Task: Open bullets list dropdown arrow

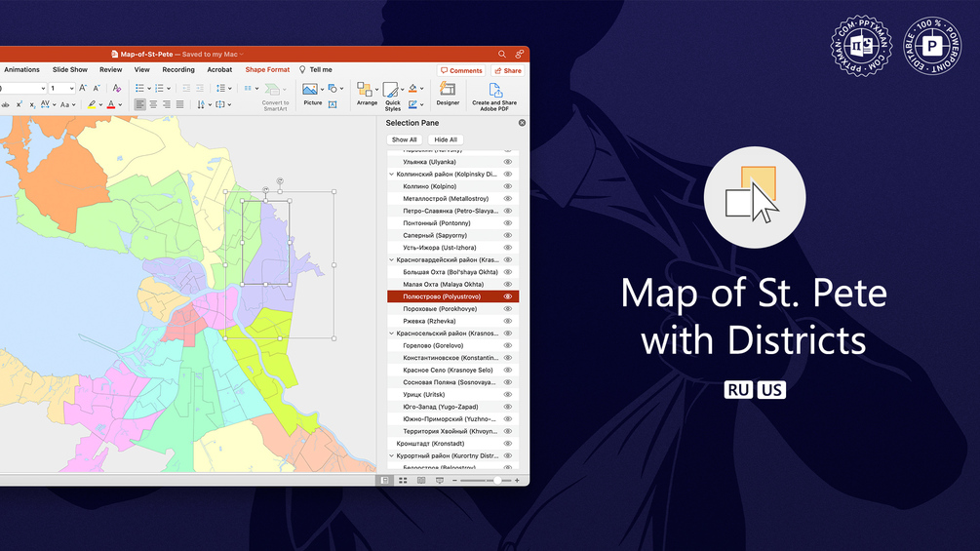Action: coord(149,89)
